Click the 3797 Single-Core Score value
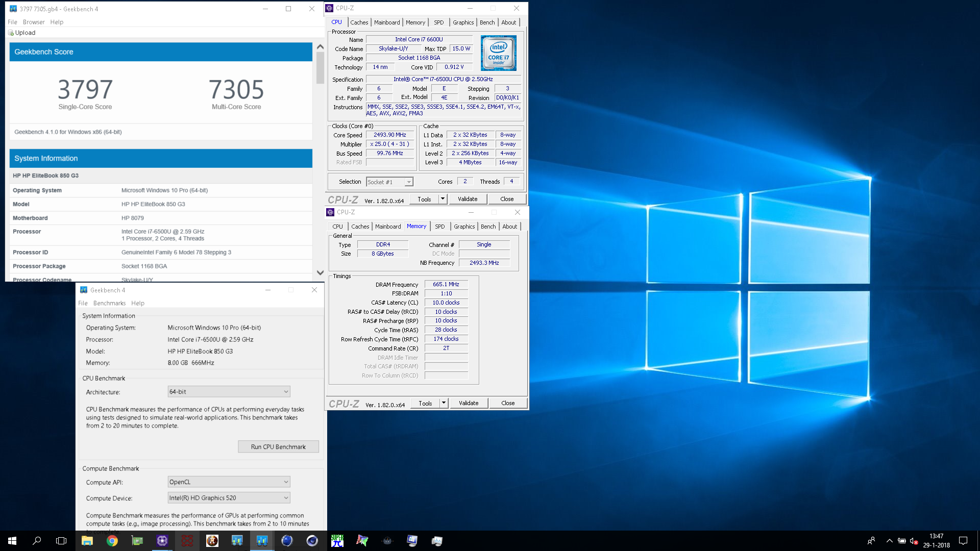Viewport: 980px width, 551px height. pyautogui.click(x=85, y=90)
